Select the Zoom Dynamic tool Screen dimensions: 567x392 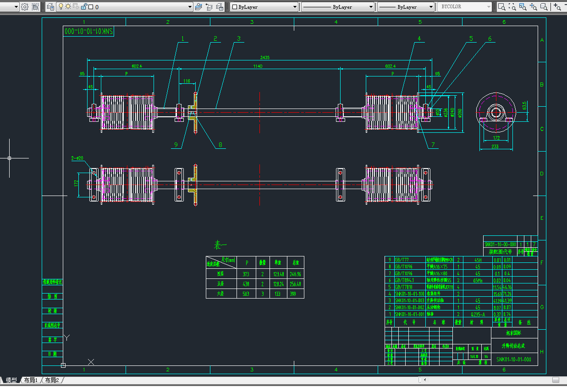click(x=512, y=7)
